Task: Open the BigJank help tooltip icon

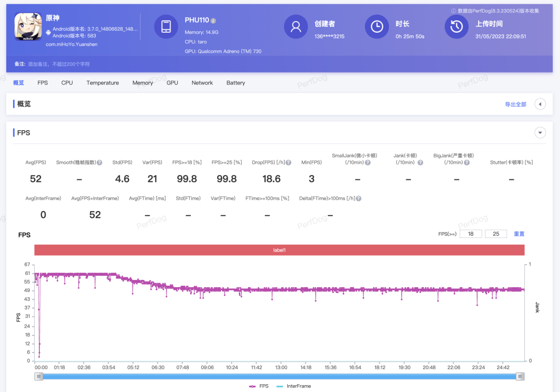Action: [x=467, y=162]
